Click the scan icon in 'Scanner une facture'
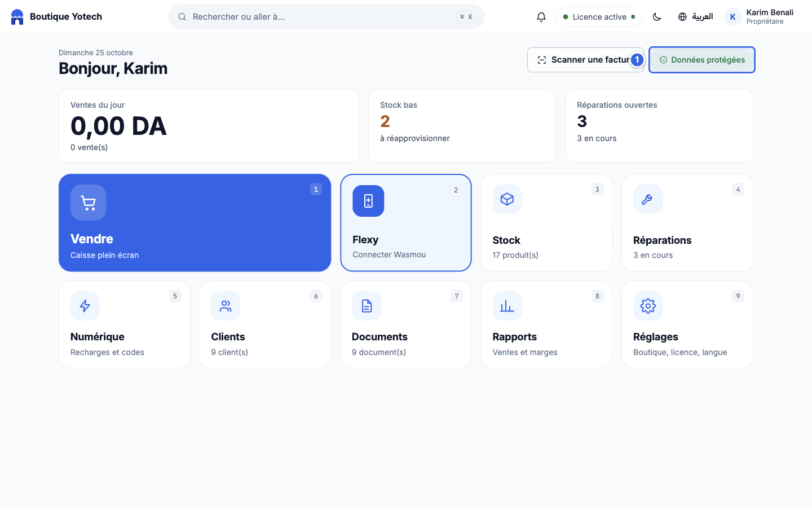The height and width of the screenshot is (508, 812). pos(542,60)
